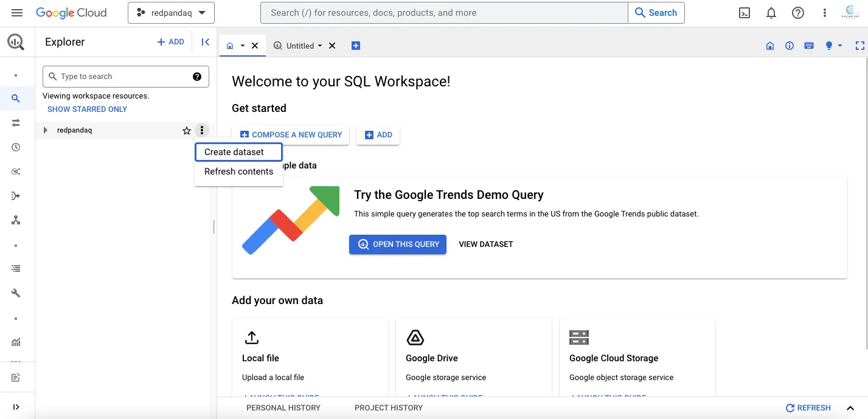This screenshot has height=419, width=868.
Task: Expand the bottom history panel chevron
Action: pos(850,408)
